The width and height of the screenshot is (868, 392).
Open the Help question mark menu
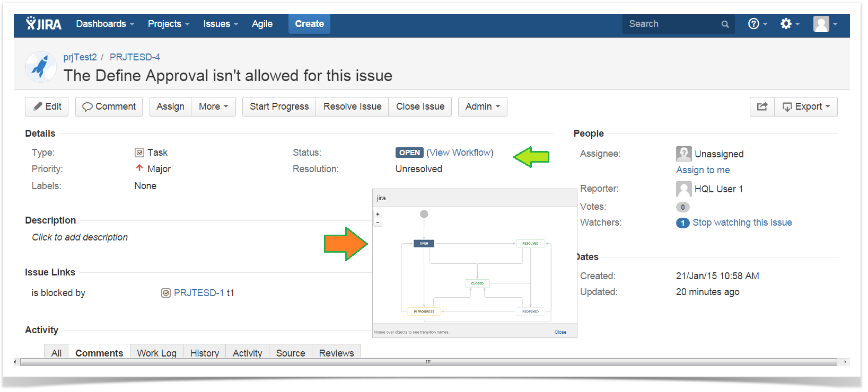757,24
